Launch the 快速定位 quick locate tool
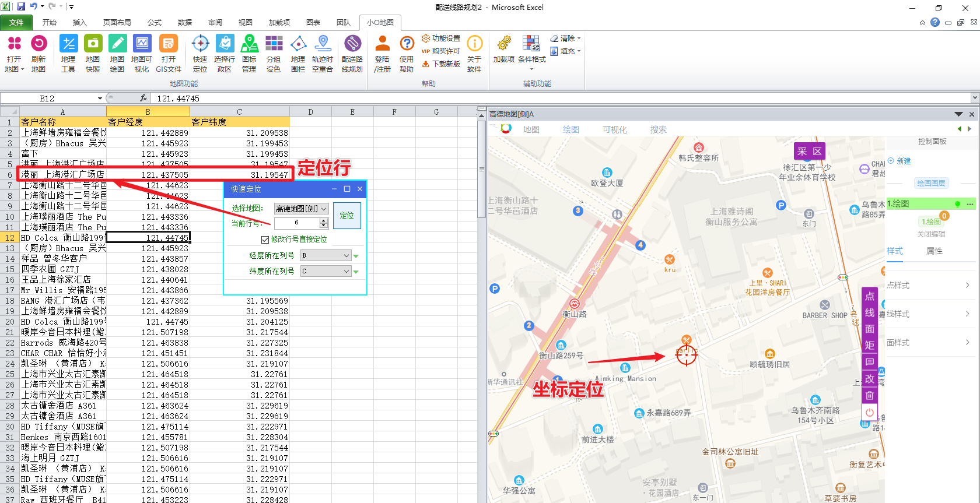980x503 pixels. (x=200, y=54)
